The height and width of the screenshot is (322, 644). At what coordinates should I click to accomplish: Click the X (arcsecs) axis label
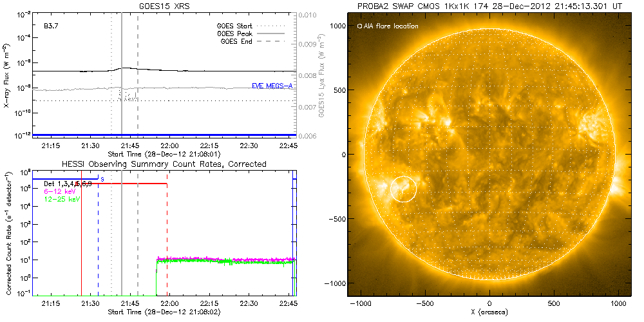point(489,312)
